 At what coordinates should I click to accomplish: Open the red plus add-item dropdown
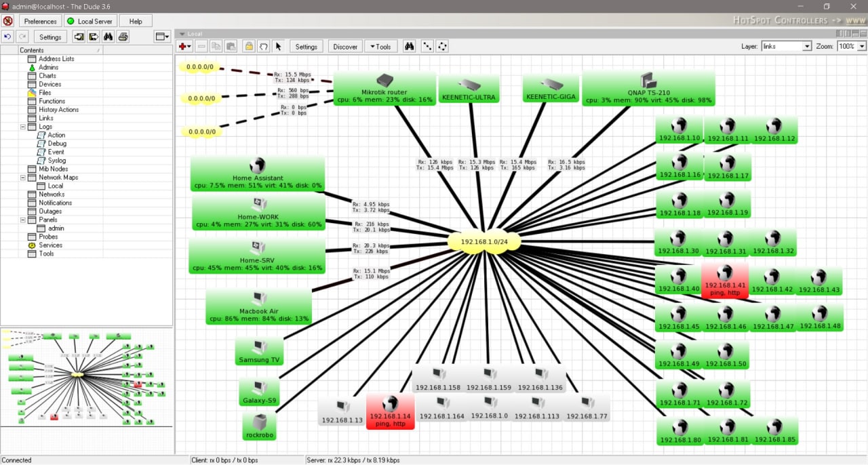click(184, 47)
